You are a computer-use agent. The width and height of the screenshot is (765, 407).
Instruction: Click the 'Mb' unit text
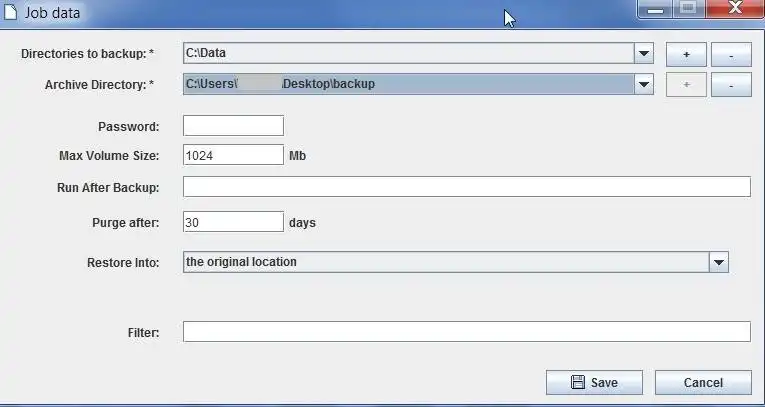point(298,156)
